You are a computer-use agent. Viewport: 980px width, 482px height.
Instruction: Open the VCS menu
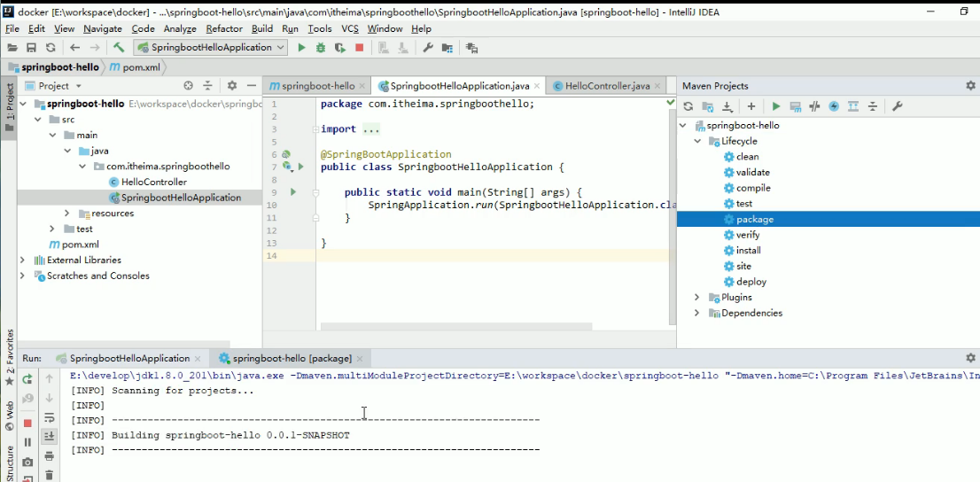tap(350, 28)
